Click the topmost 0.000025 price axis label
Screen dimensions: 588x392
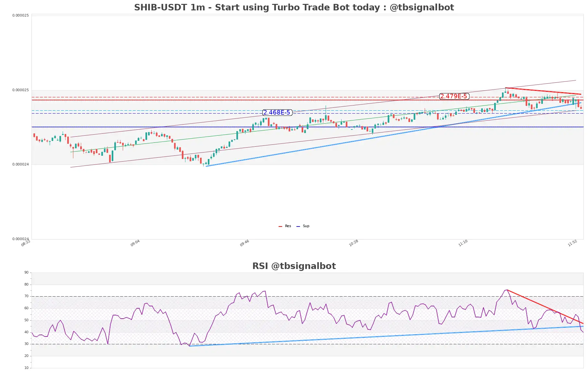point(20,16)
